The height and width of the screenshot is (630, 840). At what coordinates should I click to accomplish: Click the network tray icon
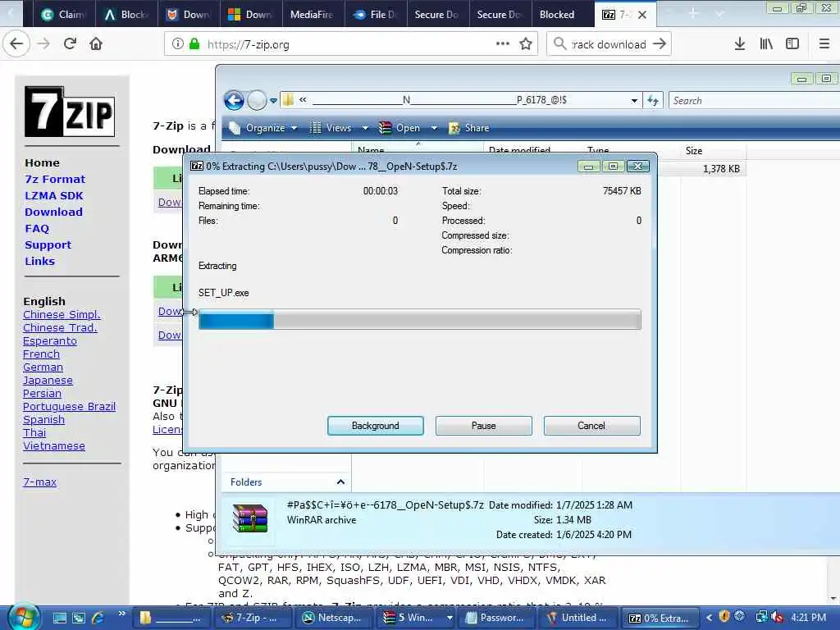(x=761, y=617)
